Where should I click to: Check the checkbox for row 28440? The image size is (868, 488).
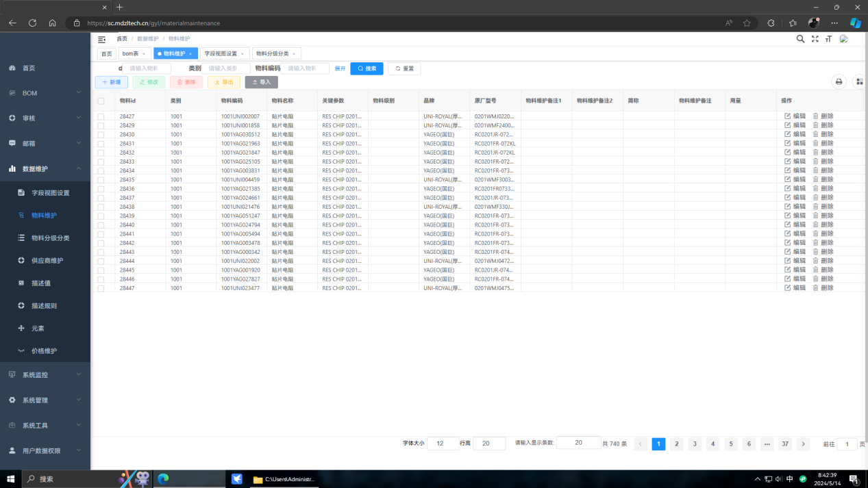pos(101,224)
